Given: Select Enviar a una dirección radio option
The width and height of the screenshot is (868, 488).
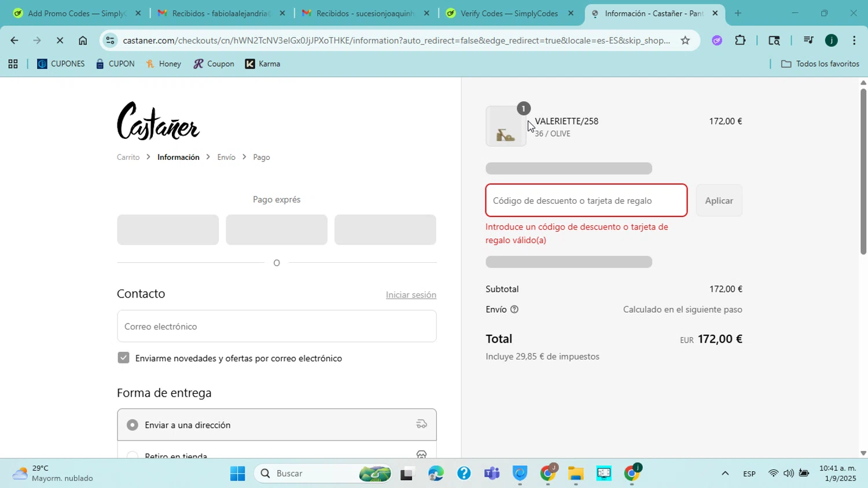Looking at the screenshot, I should click(133, 425).
